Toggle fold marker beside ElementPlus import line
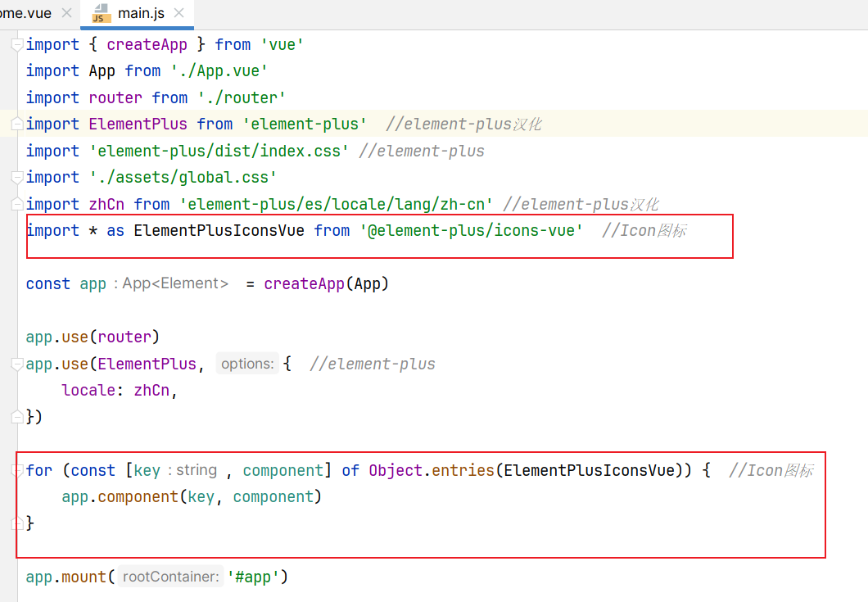This screenshot has height=602, width=868. 17,124
